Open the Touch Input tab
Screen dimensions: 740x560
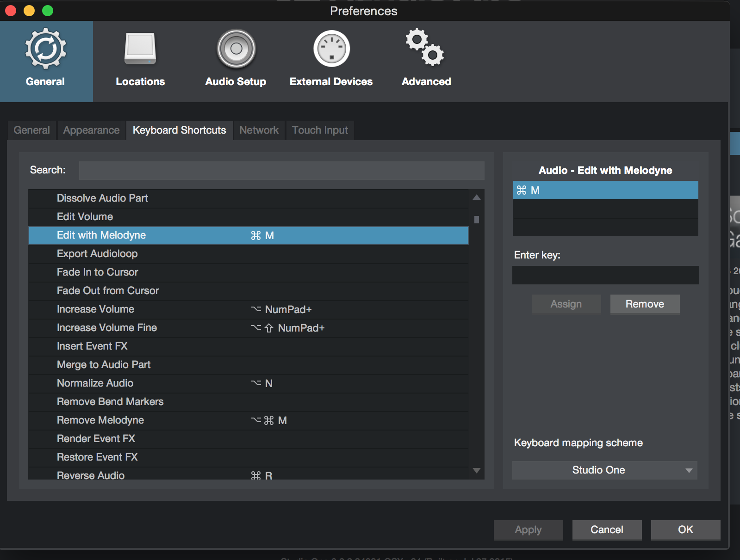click(x=320, y=130)
